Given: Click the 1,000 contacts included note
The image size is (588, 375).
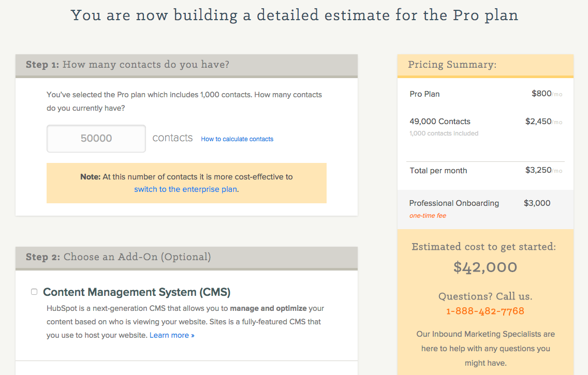Looking at the screenshot, I should tap(444, 133).
